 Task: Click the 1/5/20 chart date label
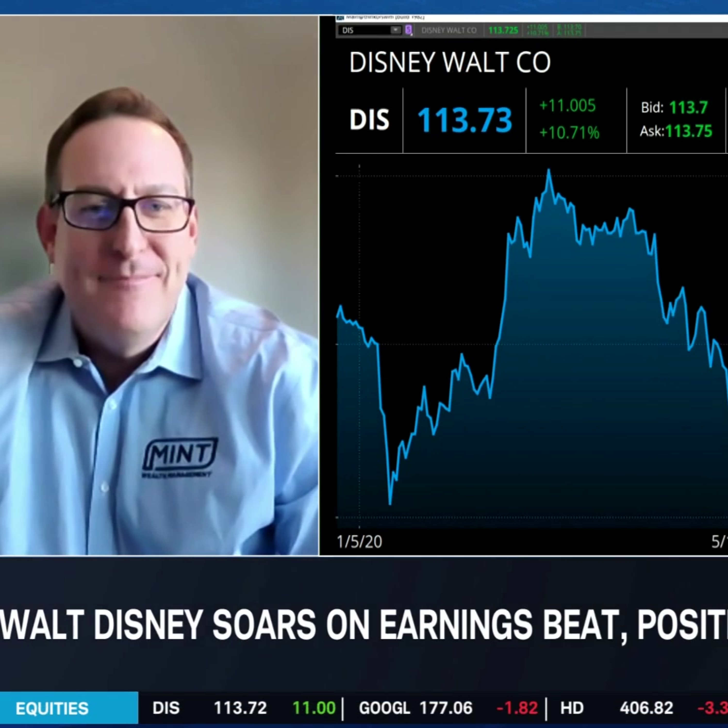tap(359, 542)
